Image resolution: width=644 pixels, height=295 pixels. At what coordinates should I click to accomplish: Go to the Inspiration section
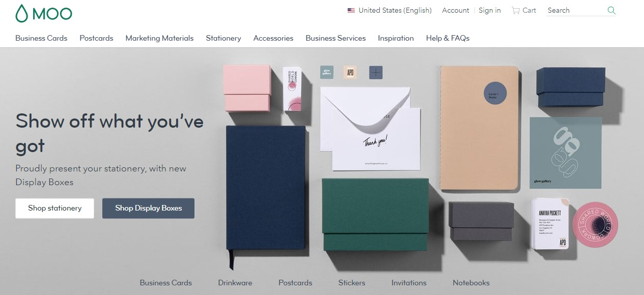396,38
